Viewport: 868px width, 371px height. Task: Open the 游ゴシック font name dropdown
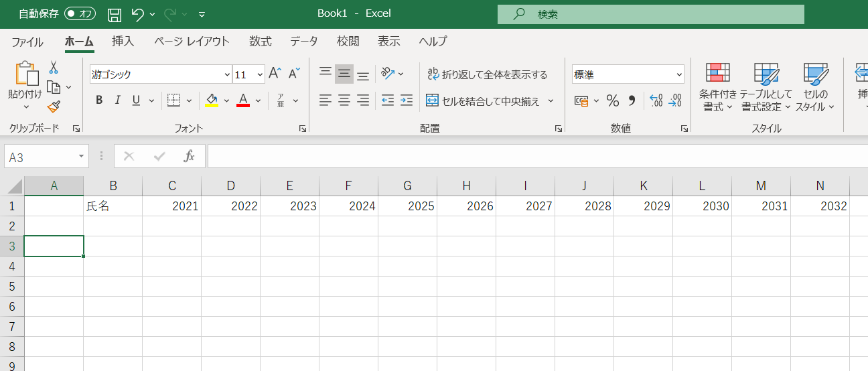click(227, 74)
